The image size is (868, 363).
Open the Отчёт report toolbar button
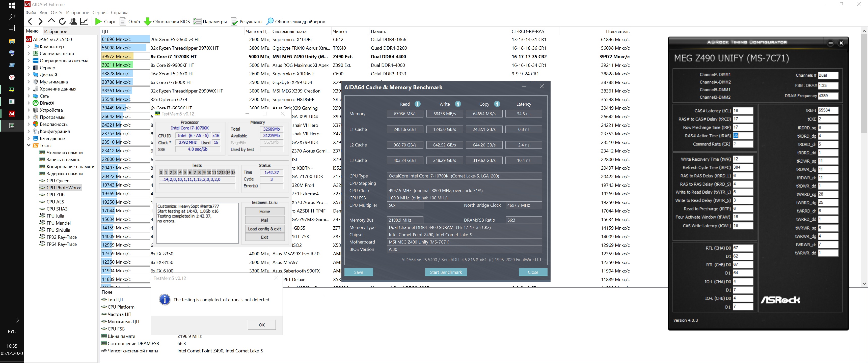[x=123, y=21]
